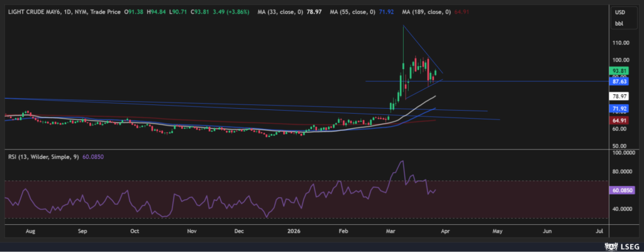Click the 40.0000 RSI axis label
644x252 pixels.
coord(622,209)
